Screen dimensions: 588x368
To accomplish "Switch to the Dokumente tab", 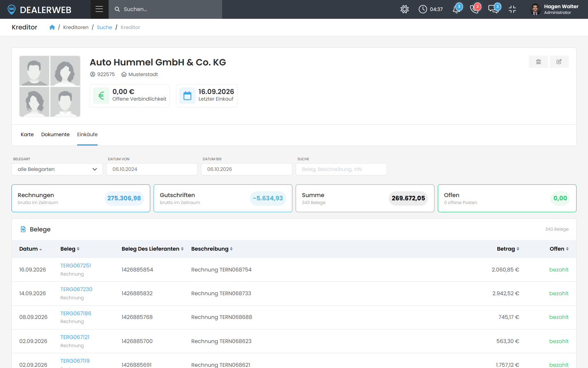I will pyautogui.click(x=56, y=135).
